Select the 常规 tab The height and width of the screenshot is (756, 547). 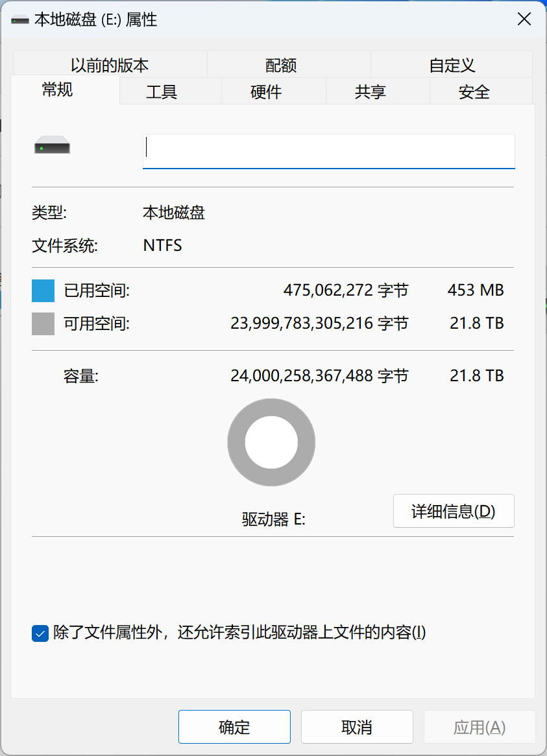[x=57, y=89]
